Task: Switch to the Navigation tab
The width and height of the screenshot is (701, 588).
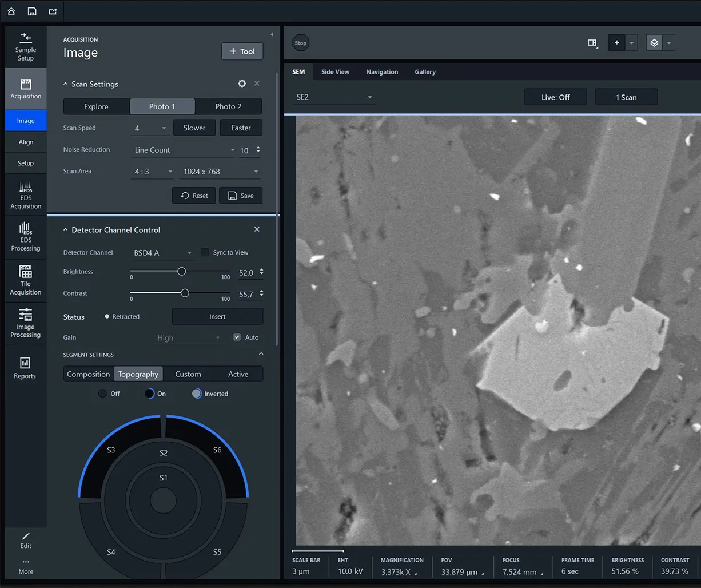Action: click(382, 72)
